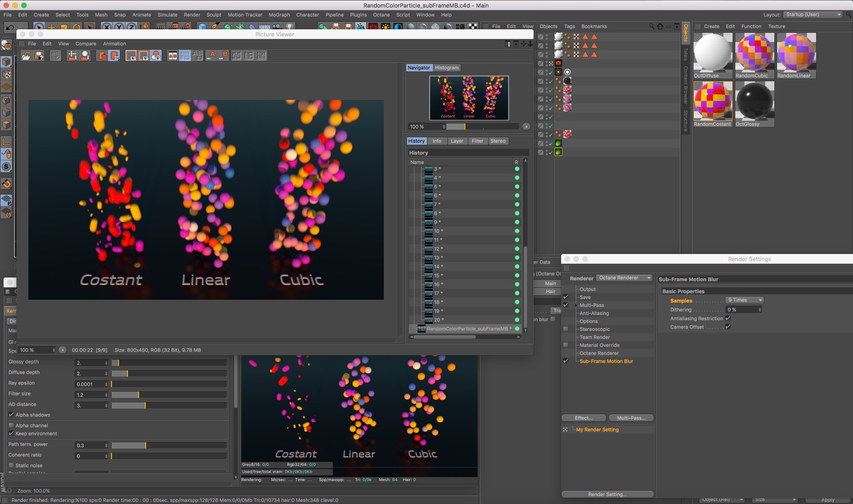Open the MoGraph menu
The image size is (853, 504).
(x=279, y=15)
